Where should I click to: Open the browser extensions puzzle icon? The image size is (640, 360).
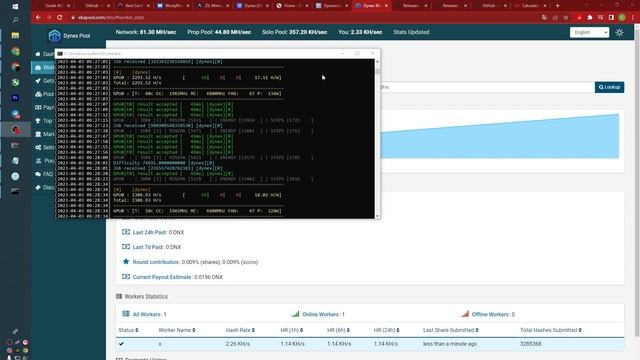click(x=590, y=18)
